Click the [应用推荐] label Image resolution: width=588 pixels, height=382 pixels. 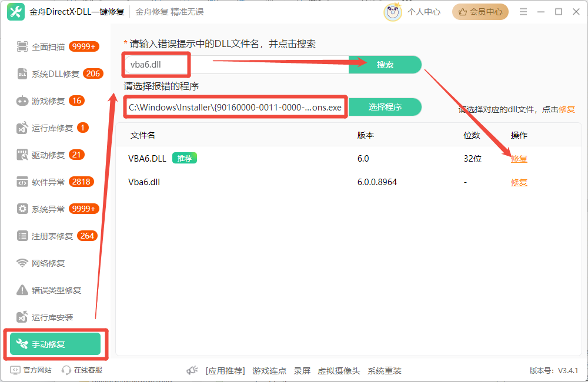(x=225, y=371)
